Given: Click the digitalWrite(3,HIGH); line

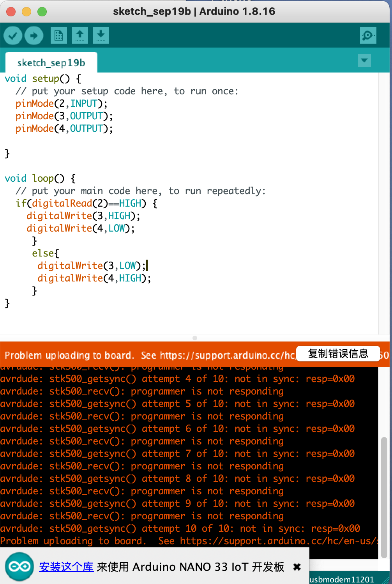Looking at the screenshot, I should 83,216.
